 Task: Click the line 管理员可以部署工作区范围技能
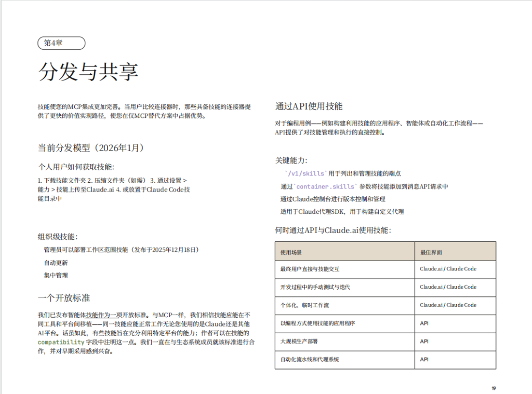pos(121,250)
